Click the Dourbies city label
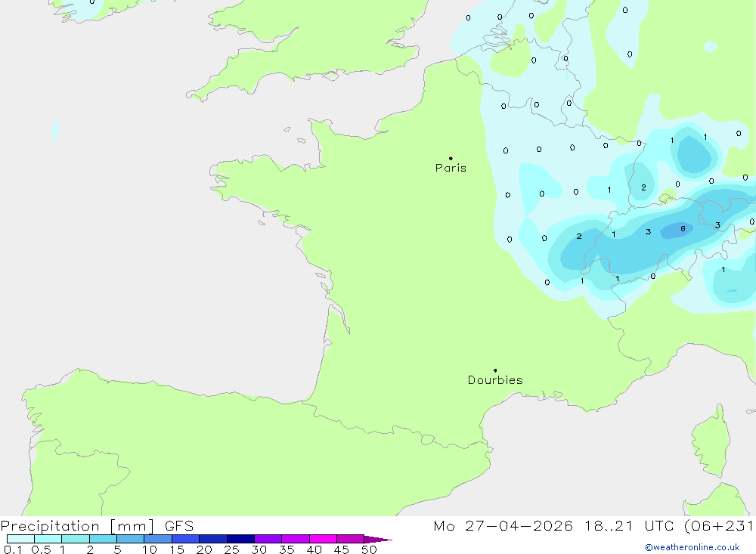 495,380
